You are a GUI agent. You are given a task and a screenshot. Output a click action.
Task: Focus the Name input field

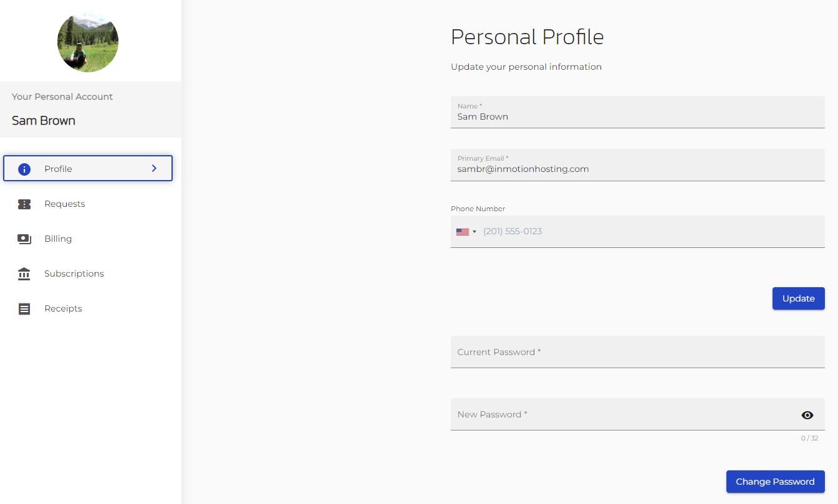click(637, 116)
